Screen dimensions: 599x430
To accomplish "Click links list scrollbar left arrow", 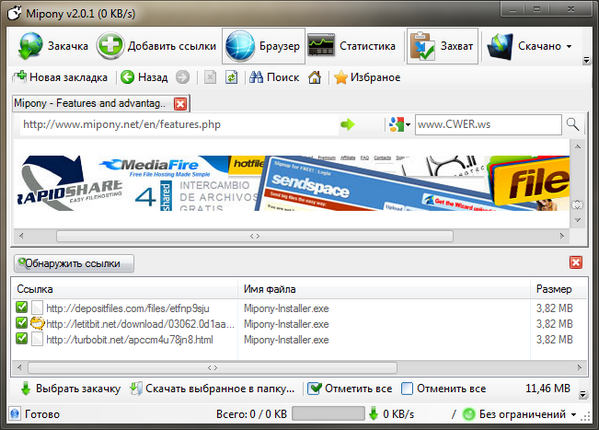I will pos(19,368).
